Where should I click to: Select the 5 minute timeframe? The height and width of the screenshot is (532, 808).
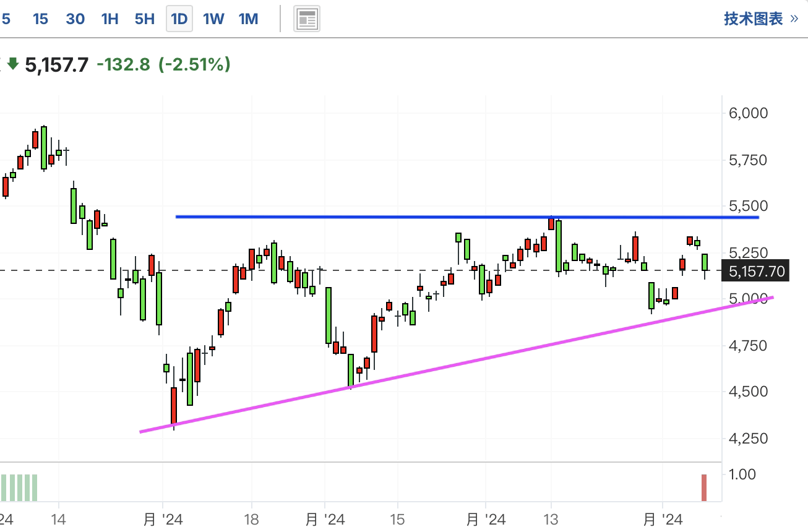6,19
